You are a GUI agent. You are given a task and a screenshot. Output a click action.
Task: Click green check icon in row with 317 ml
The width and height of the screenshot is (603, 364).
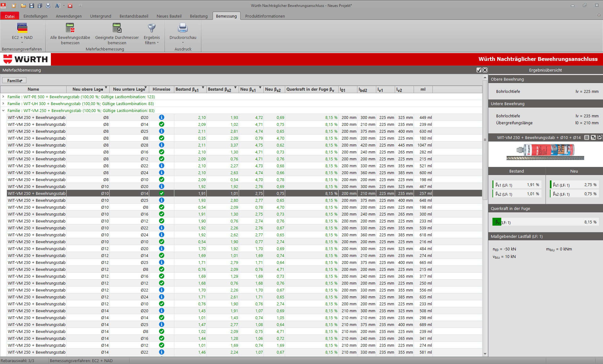coord(161,276)
